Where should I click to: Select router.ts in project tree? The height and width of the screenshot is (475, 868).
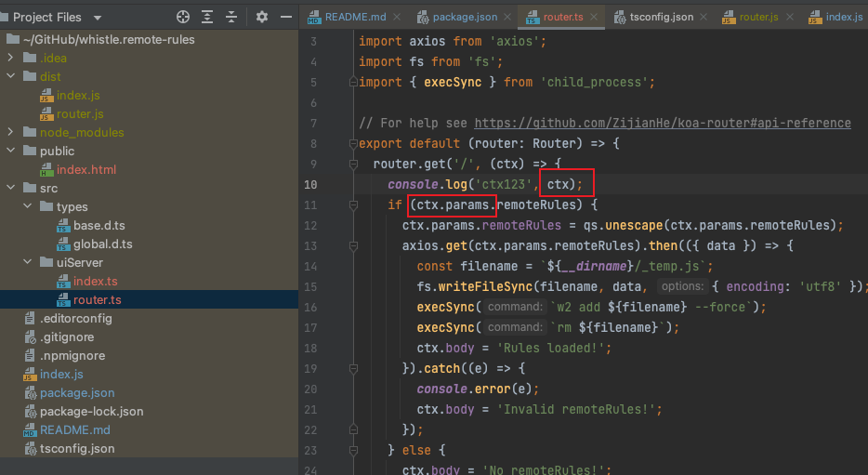coord(97,299)
